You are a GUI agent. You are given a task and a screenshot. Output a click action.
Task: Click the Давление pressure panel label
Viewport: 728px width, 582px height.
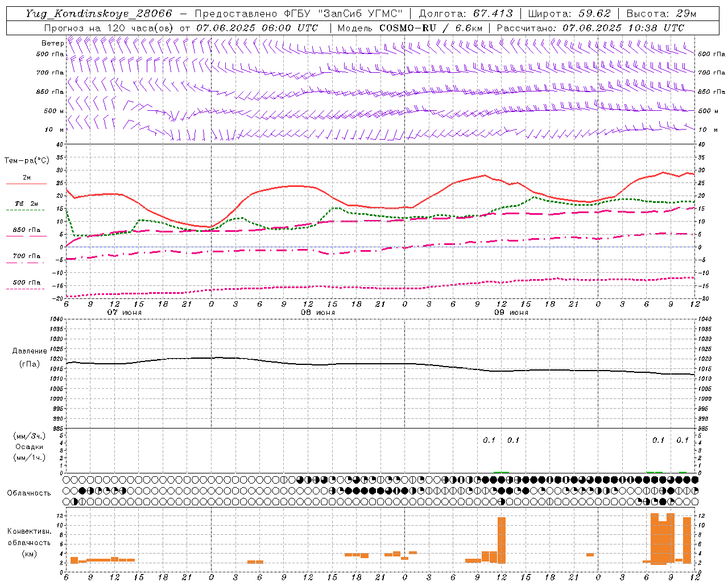coord(30,351)
